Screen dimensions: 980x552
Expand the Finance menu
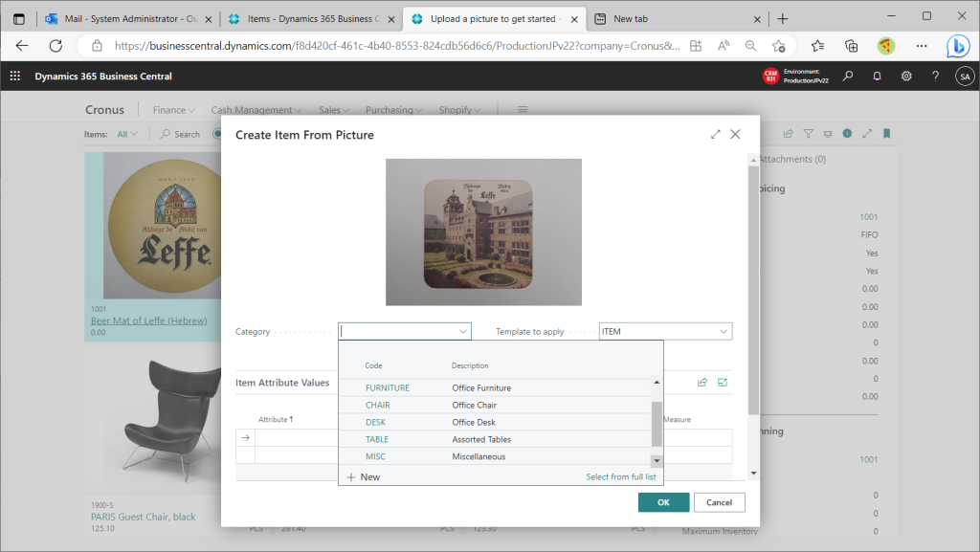click(174, 110)
